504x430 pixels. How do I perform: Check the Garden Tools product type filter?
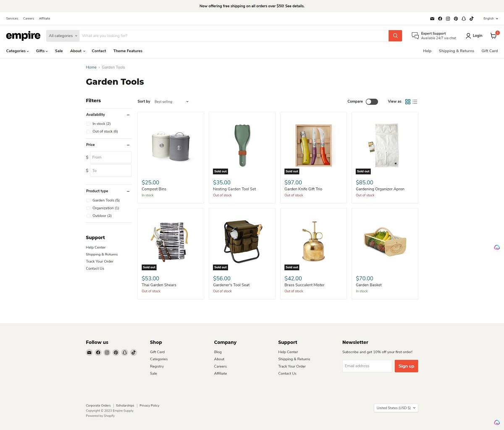click(x=88, y=200)
